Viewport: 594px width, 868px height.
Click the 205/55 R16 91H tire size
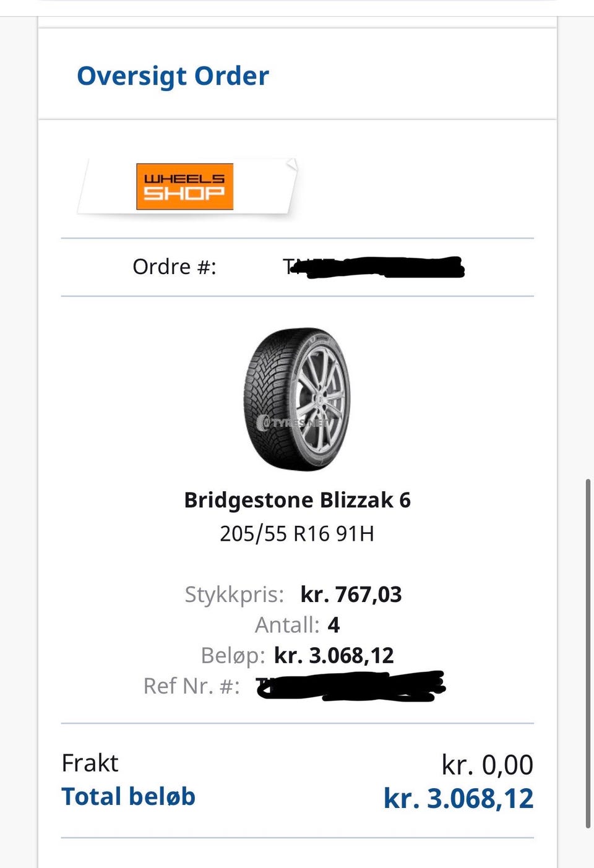pyautogui.click(x=297, y=533)
